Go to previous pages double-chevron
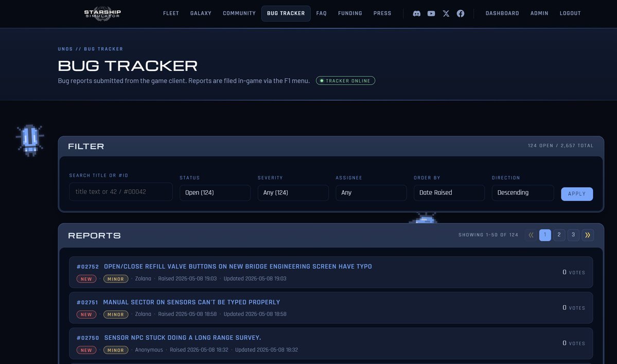Image resolution: width=617 pixels, height=364 pixels. click(531, 235)
